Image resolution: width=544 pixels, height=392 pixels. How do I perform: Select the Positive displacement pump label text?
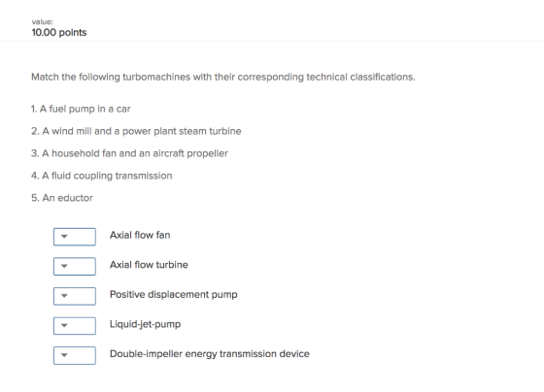pos(174,295)
